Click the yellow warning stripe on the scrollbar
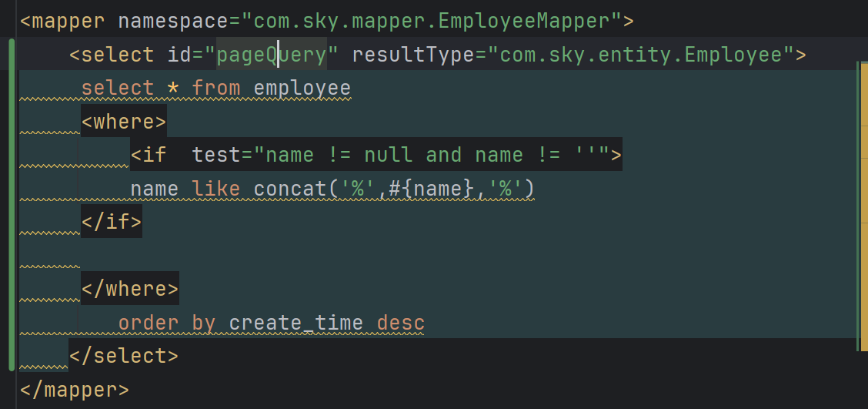Viewport: 868px width, 409px height. point(865,206)
